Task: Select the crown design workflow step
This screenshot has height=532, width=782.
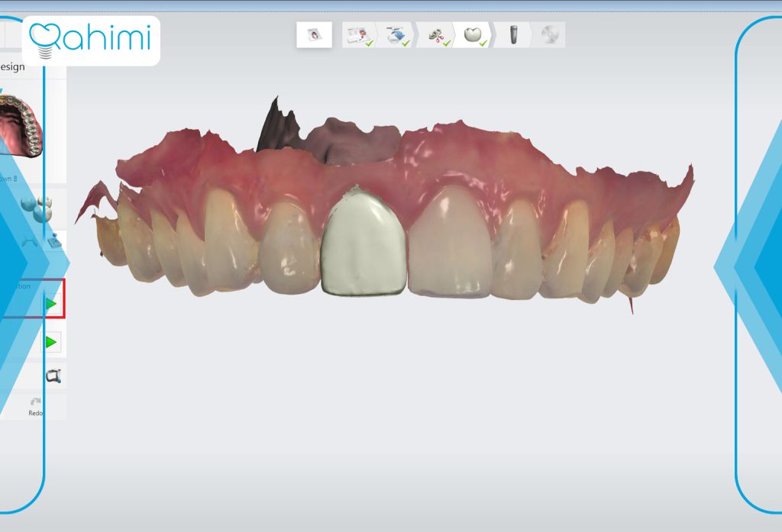Action: [x=473, y=35]
